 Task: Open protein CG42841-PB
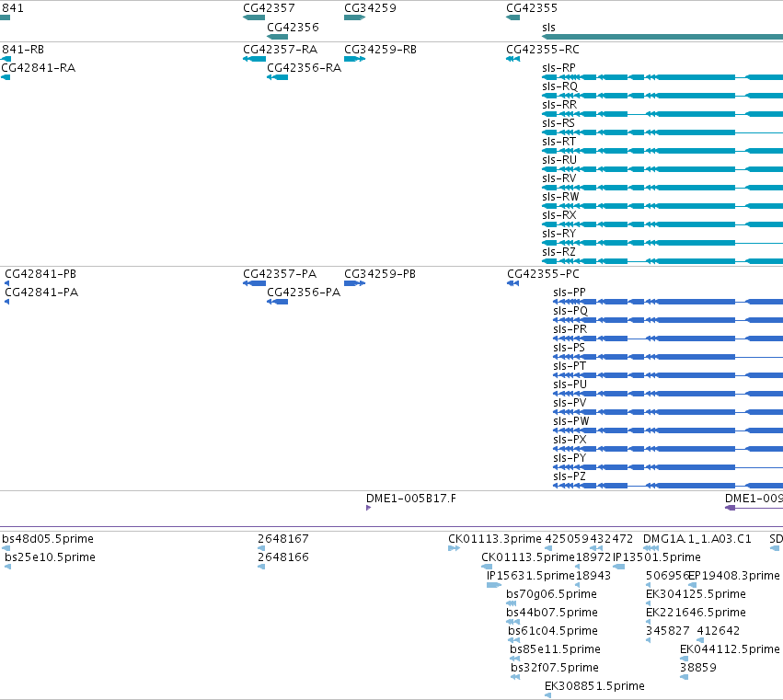pos(40,274)
